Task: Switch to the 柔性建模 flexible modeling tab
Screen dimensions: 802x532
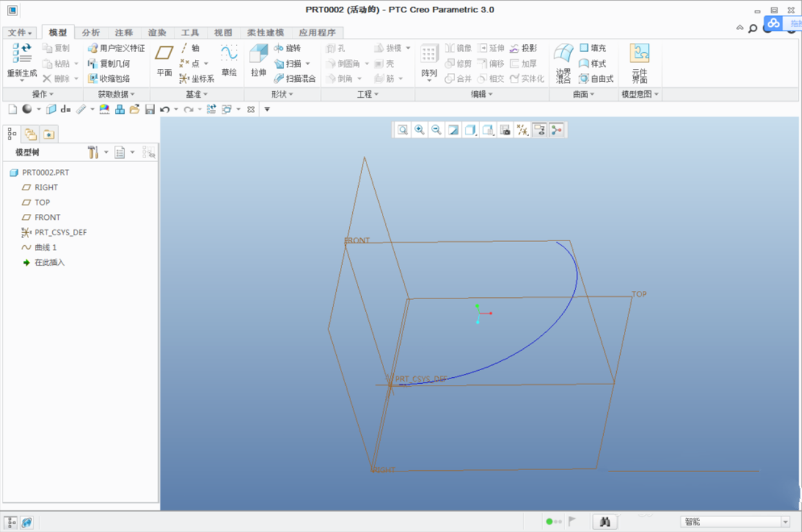Action: click(x=265, y=32)
